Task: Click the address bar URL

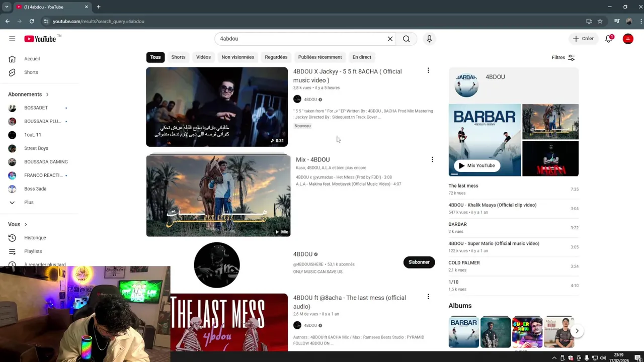Action: coord(99,22)
